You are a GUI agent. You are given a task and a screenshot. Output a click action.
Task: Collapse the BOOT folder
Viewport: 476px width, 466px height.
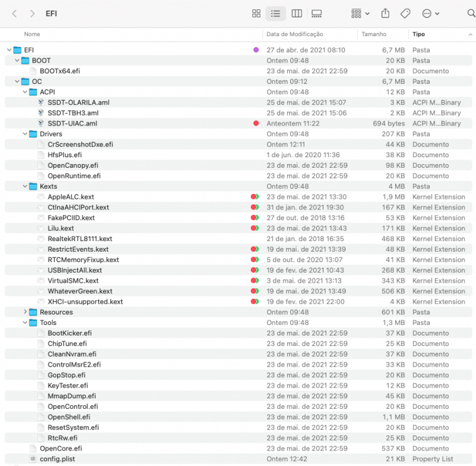[17, 60]
